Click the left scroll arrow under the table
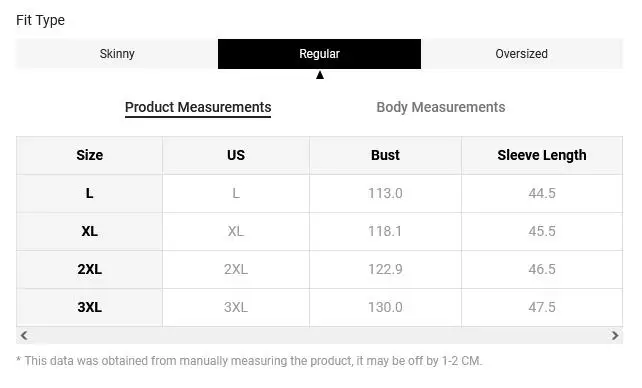Viewport: 642px width, 388px height. point(24,336)
